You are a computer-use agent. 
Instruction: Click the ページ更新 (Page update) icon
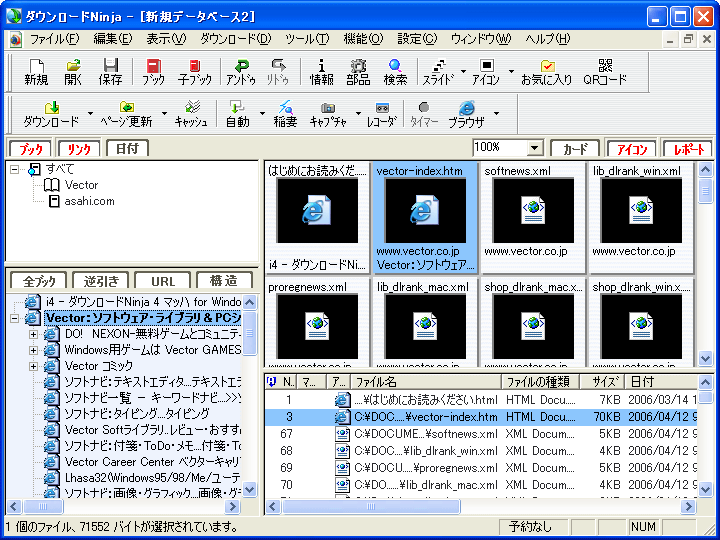point(126,114)
